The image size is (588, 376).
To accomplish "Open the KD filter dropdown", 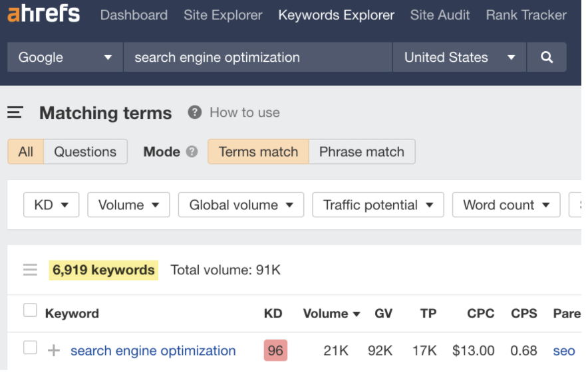I will point(51,205).
